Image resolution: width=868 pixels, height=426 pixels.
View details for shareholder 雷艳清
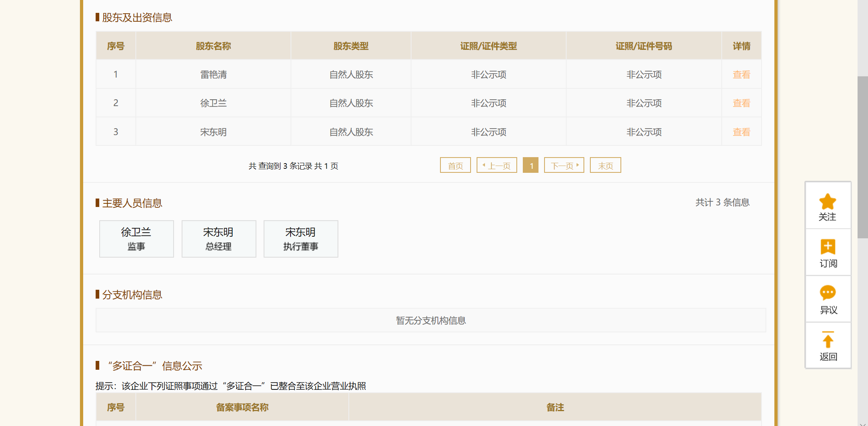point(741,75)
